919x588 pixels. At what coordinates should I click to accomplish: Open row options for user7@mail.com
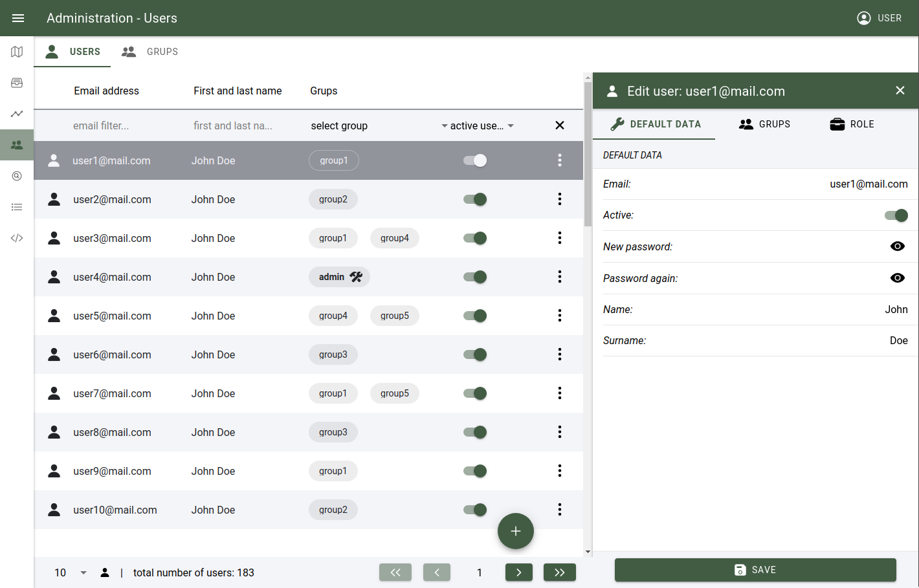[x=560, y=393]
